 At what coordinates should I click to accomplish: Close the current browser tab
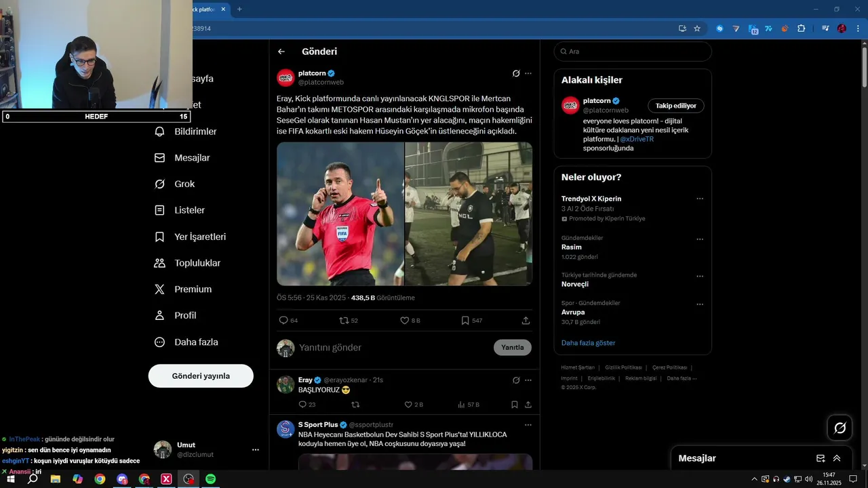pos(223,9)
